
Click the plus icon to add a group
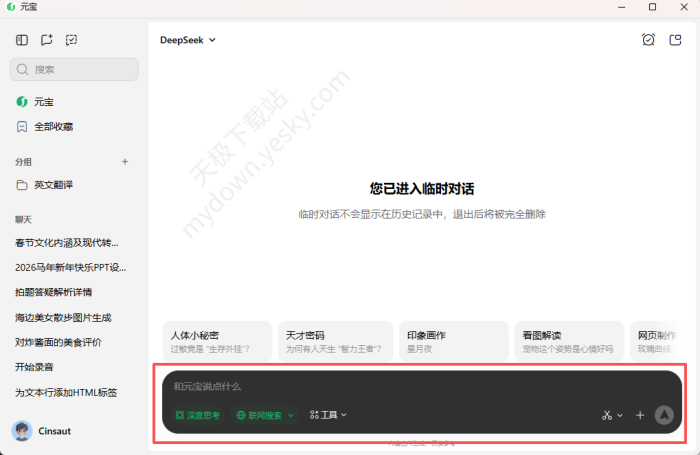coord(125,161)
